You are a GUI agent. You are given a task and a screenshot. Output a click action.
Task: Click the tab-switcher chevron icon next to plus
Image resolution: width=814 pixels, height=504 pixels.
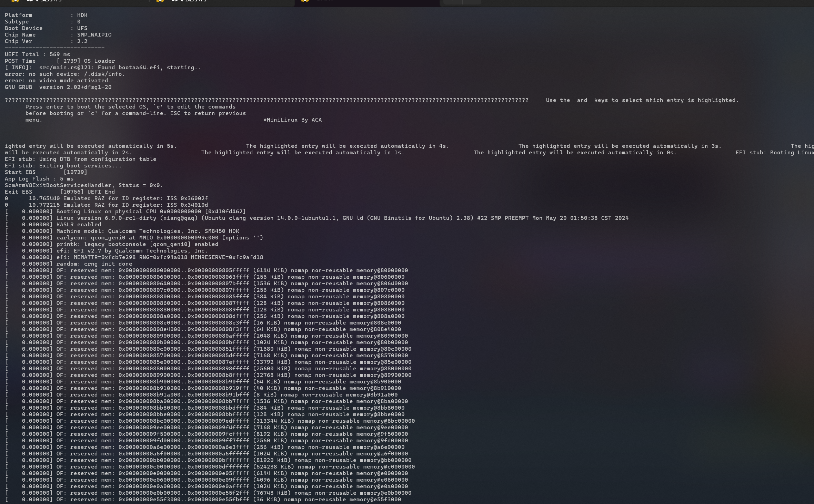472,2
